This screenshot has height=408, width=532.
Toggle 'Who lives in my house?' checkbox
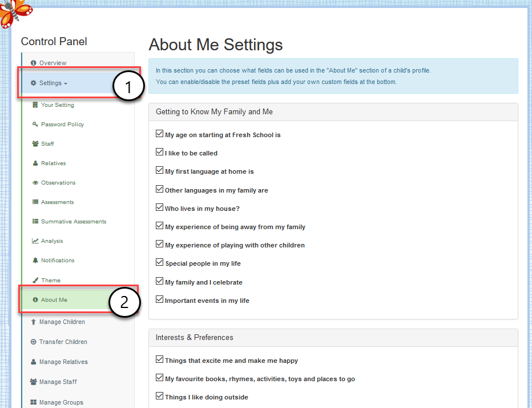pyautogui.click(x=159, y=207)
